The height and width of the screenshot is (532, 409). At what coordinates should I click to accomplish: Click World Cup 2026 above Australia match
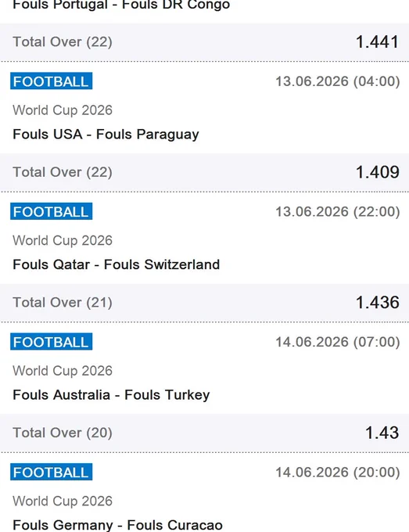[x=63, y=371]
